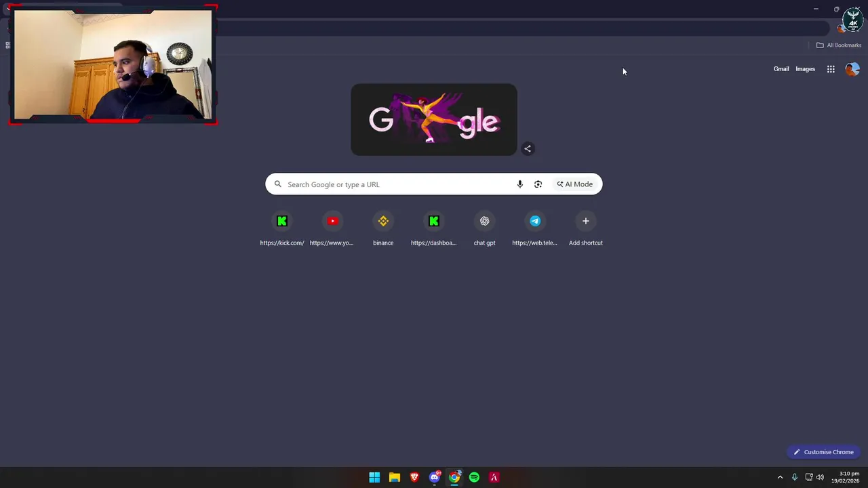Click the Add shortcut plus button
Viewport: 868px width, 488px height.
point(586,221)
